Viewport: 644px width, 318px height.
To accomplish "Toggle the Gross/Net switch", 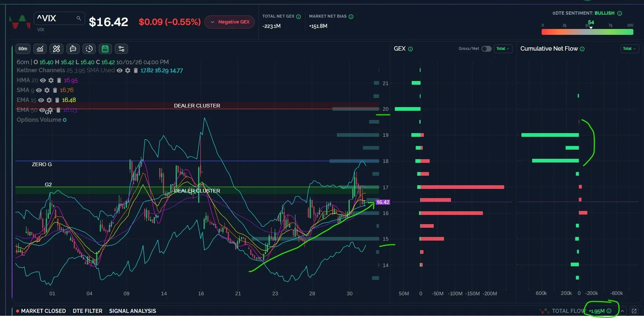I will click(486, 49).
